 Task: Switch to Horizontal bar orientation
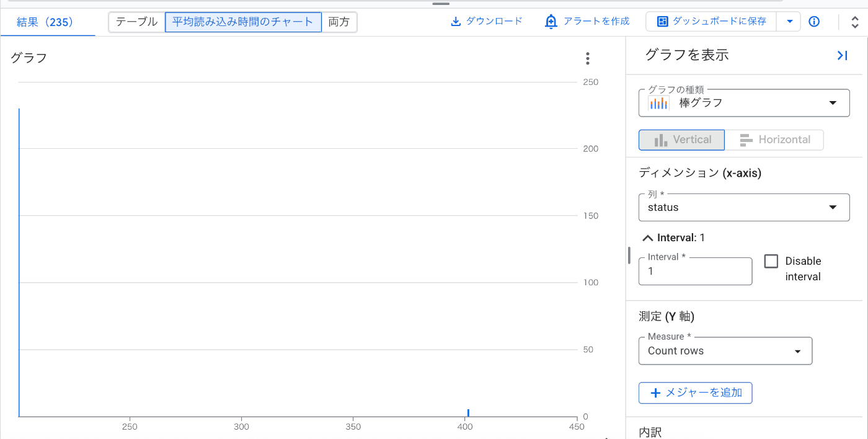pos(774,140)
